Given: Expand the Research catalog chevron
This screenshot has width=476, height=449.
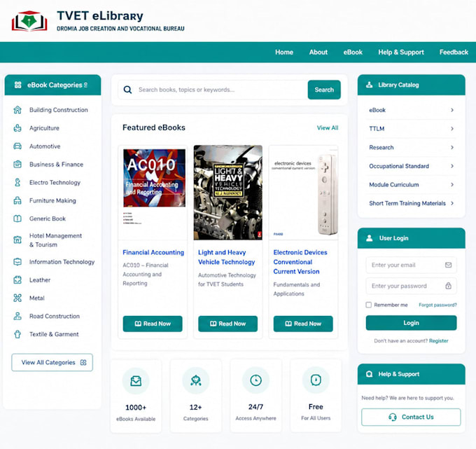Looking at the screenshot, I should pos(452,147).
